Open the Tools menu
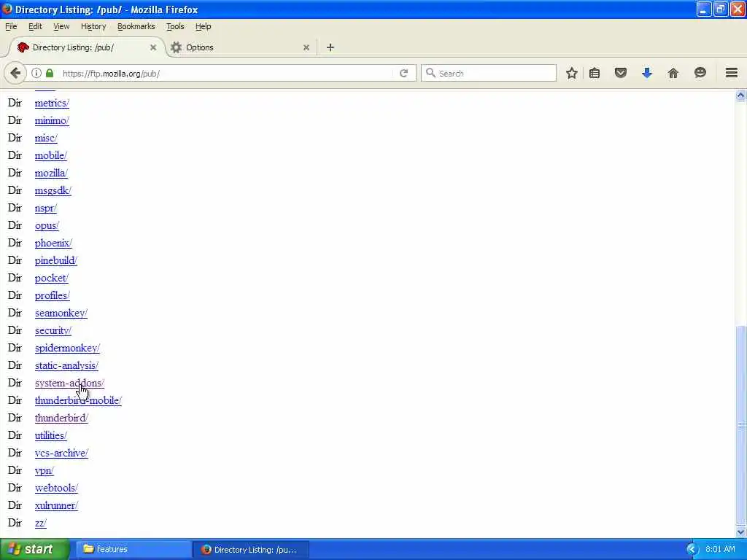The width and height of the screenshot is (747, 560). [175, 26]
